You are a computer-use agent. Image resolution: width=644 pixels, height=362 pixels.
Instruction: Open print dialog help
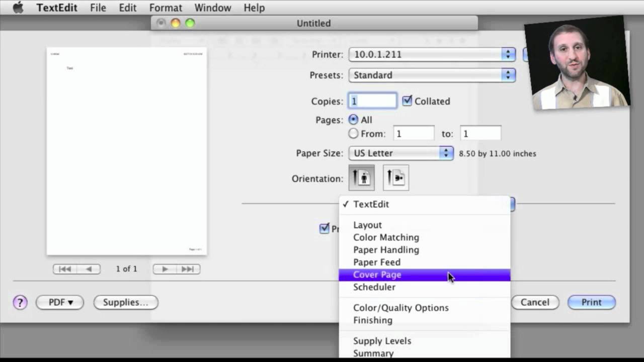20,302
